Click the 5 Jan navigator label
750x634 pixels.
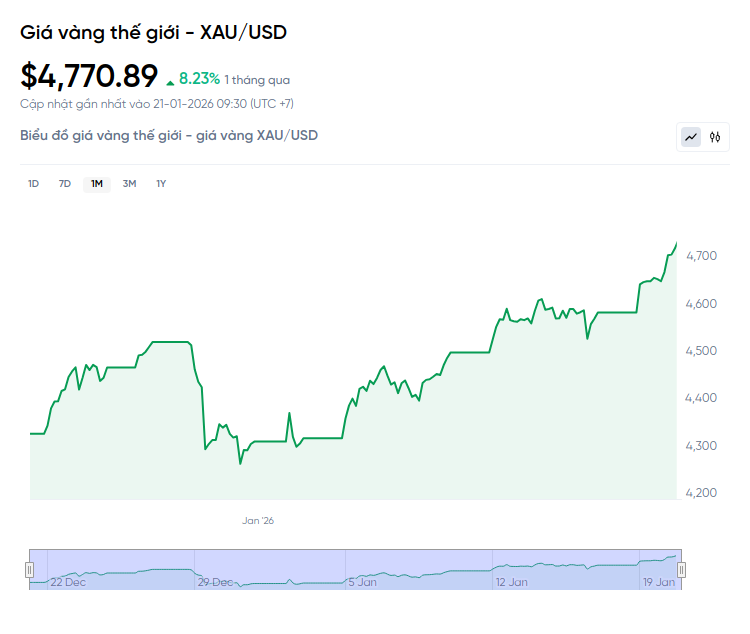click(362, 581)
